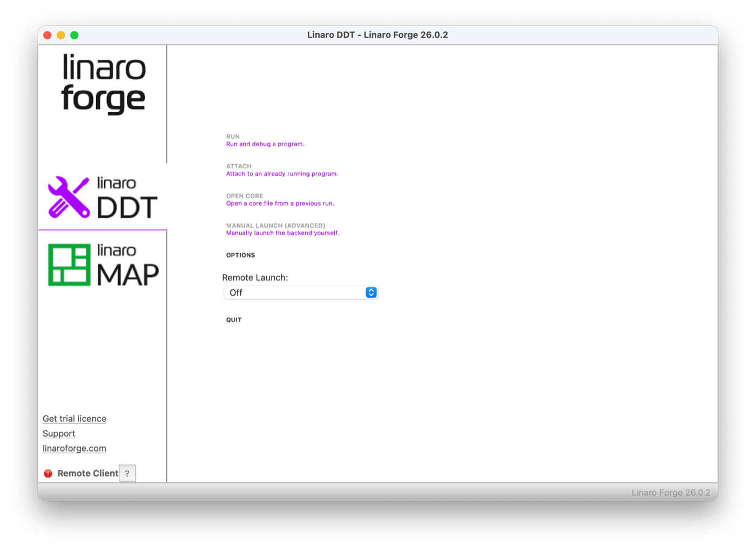Click the Remote Client label
The width and height of the screenshot is (756, 551).
tap(87, 473)
